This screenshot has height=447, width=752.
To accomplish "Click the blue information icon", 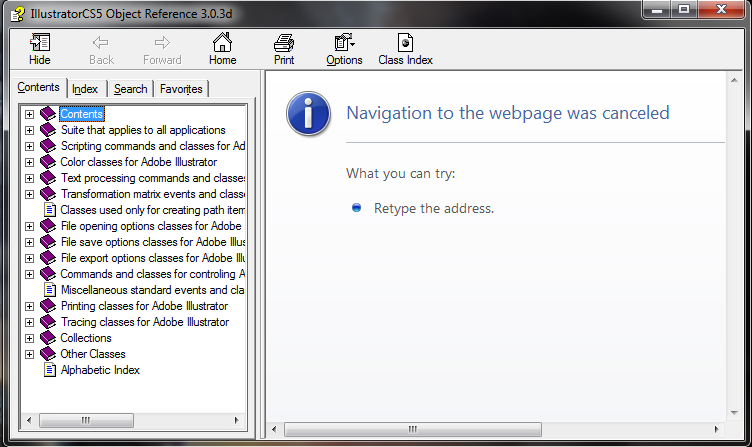I will pyautogui.click(x=308, y=114).
